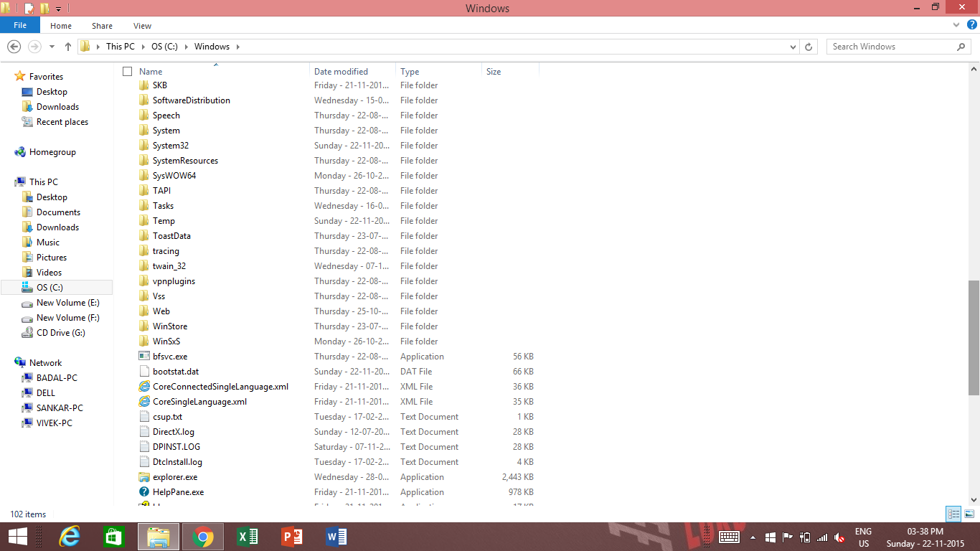Expand the ribbon with the chevron
Viewport: 980px width, 551px height.
(x=956, y=25)
